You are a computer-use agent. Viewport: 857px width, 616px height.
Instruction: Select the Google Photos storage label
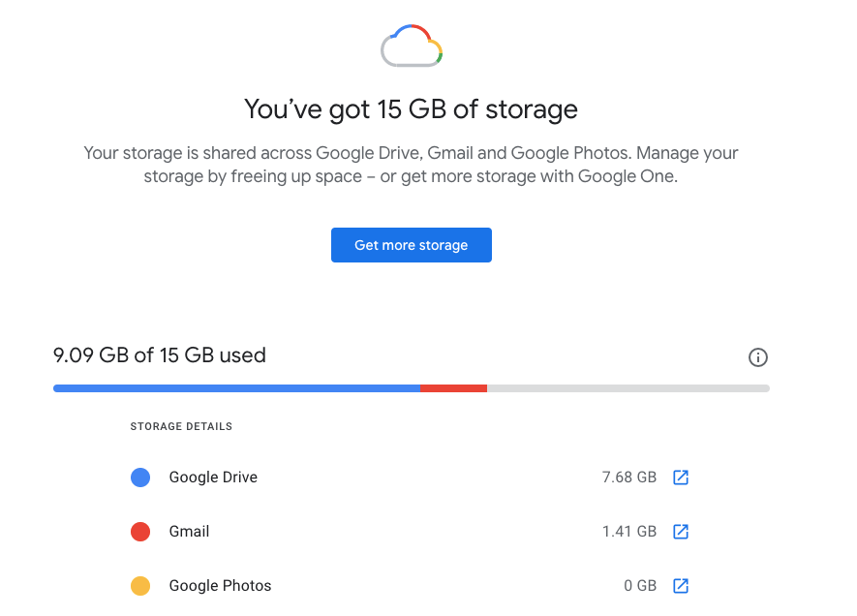[x=220, y=586]
